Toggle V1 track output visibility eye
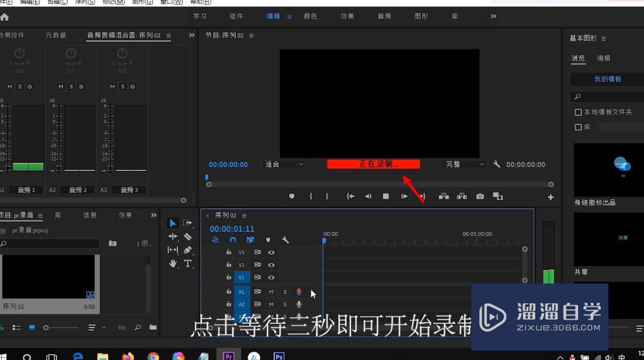This screenshot has height=360, width=644. [271, 277]
